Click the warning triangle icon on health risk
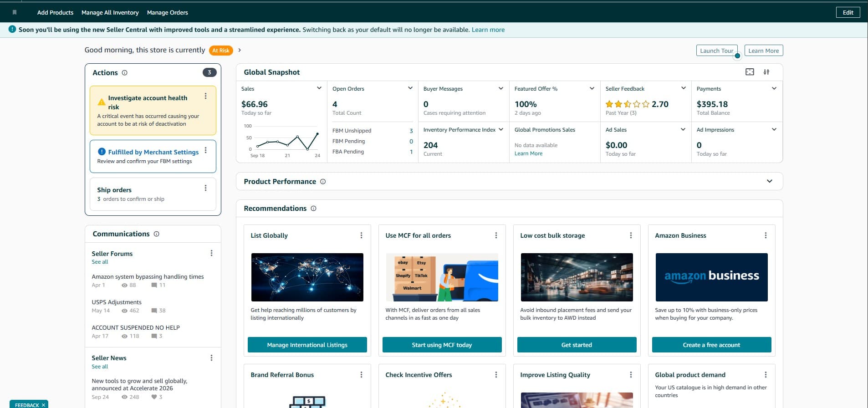Screen dimensions: 868x408 point(102,102)
